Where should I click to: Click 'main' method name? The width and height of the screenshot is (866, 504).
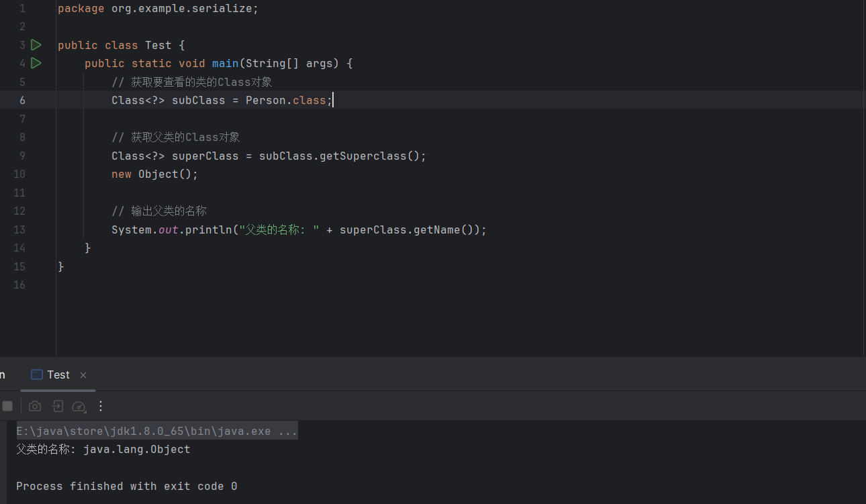click(226, 63)
